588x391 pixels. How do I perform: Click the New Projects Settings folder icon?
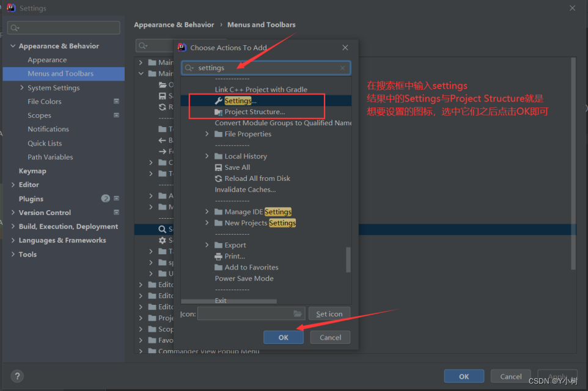pyautogui.click(x=219, y=223)
